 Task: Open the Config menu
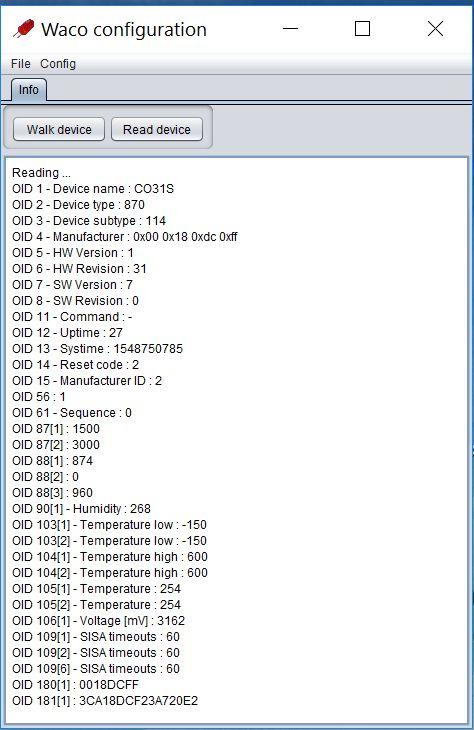58,64
